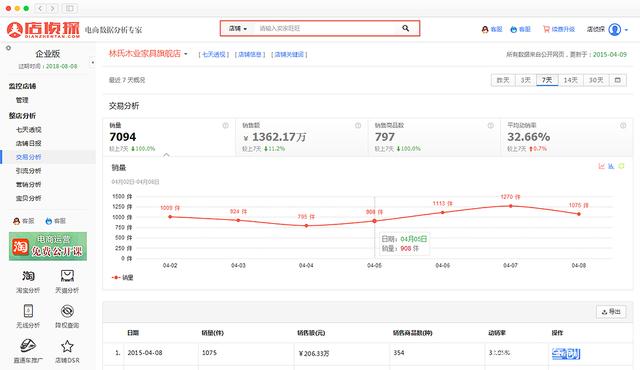Image resolution: width=640 pixels, height=370 pixels.
Task: Toggle the 销量 series in chart legend
Action: (x=122, y=277)
